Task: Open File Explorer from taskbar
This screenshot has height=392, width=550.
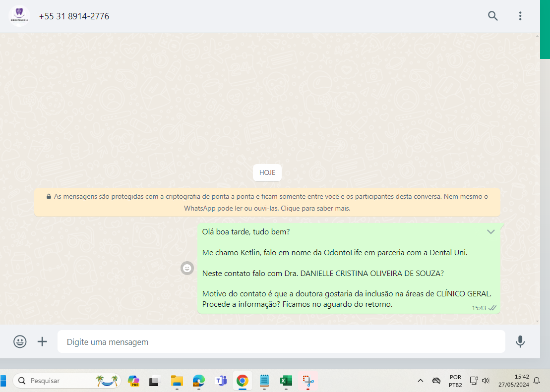Action: click(x=177, y=381)
